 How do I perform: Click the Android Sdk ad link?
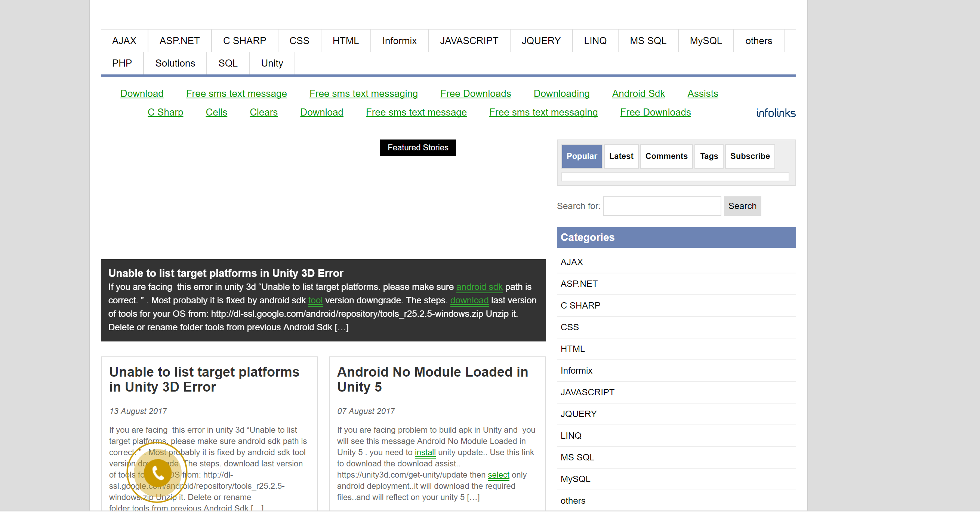[638, 93]
